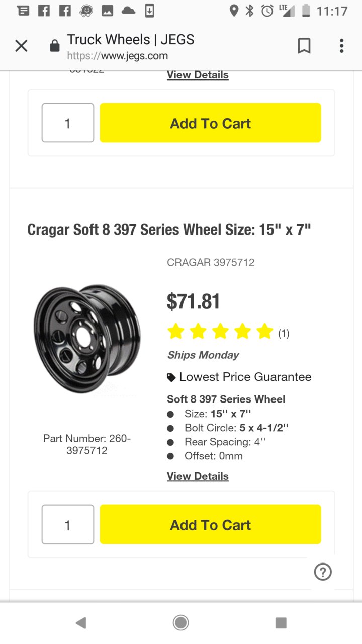Open Cragar Soft 8 397 Series title
This screenshot has height=644, width=362.
click(x=169, y=230)
